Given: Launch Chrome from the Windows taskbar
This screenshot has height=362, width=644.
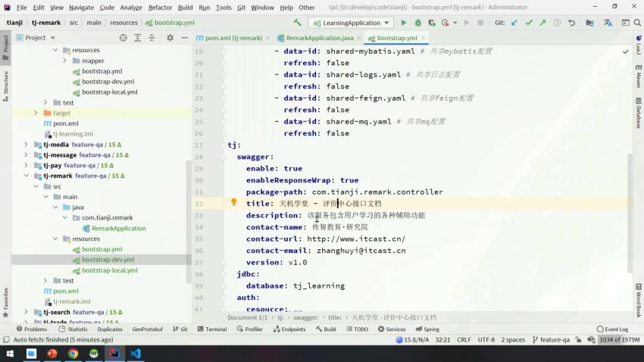Looking at the screenshot, I should point(73,354).
